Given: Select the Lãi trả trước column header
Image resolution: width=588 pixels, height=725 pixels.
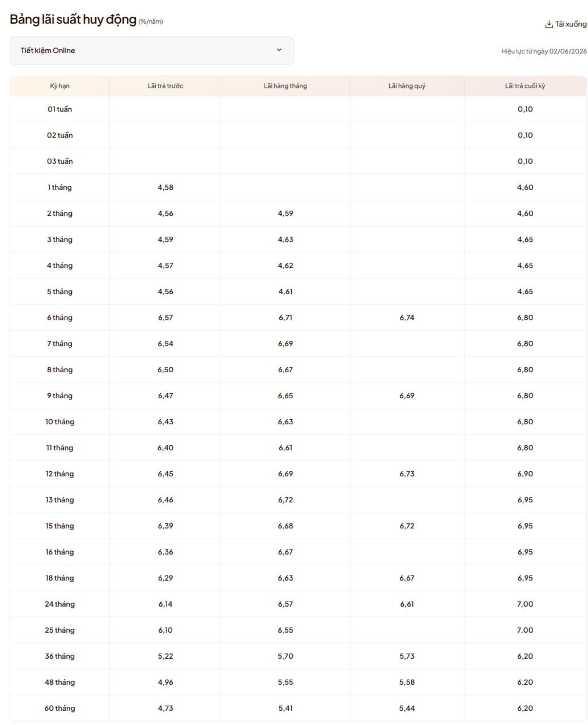Looking at the screenshot, I should 165,86.
